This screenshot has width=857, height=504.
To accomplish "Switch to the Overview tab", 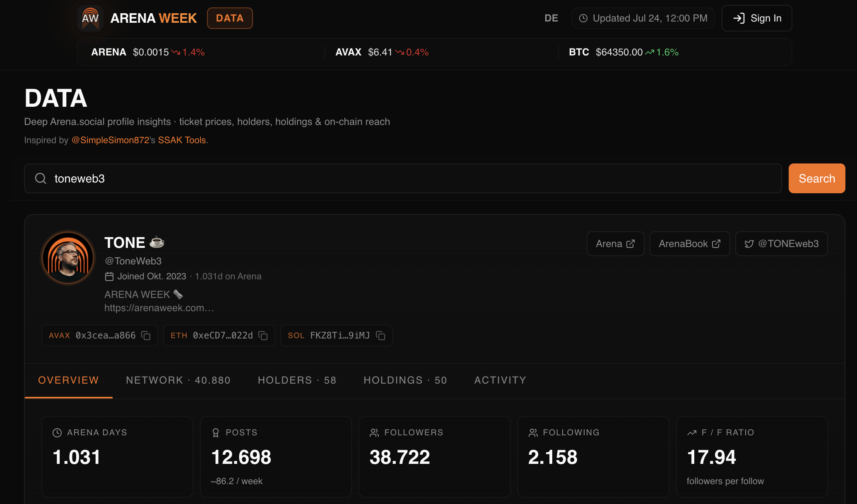I will 68,380.
